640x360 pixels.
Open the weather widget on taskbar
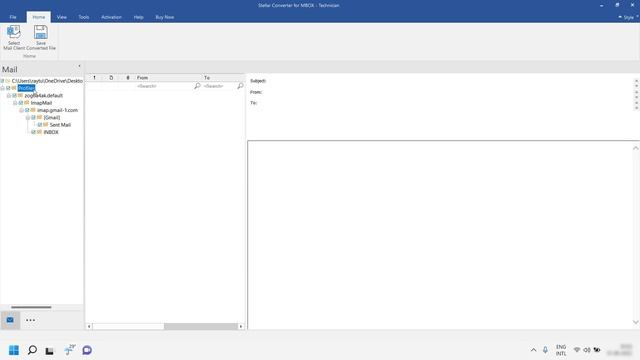pyautogui.click(x=69, y=350)
